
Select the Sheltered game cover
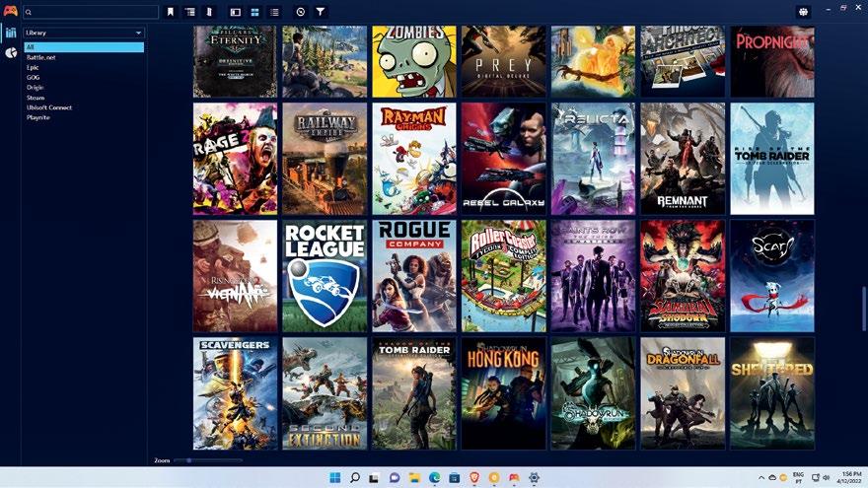coord(772,393)
